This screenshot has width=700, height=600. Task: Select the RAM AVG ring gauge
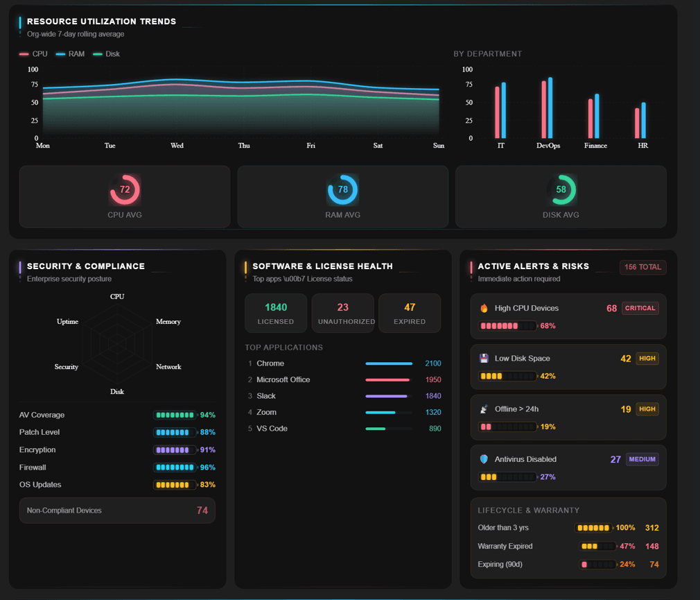pos(343,189)
